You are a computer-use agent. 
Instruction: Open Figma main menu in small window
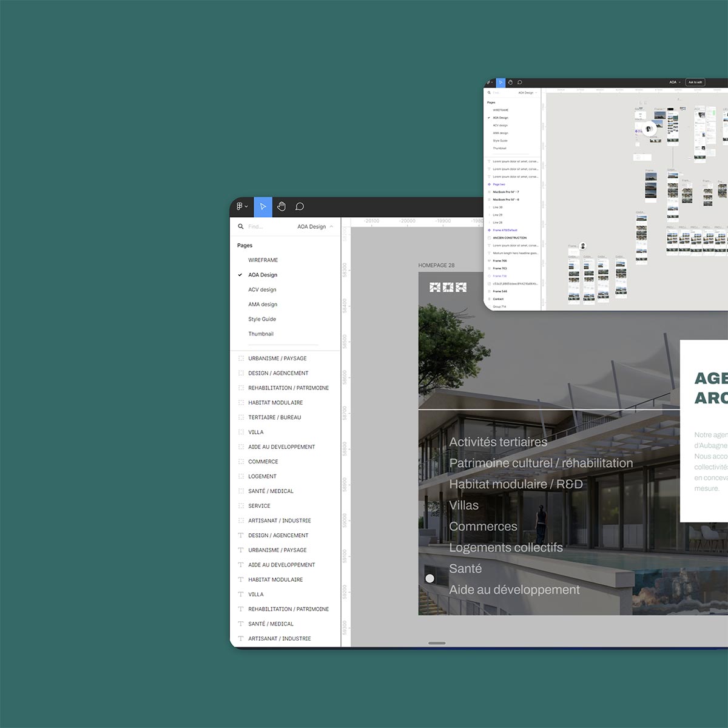pos(490,83)
